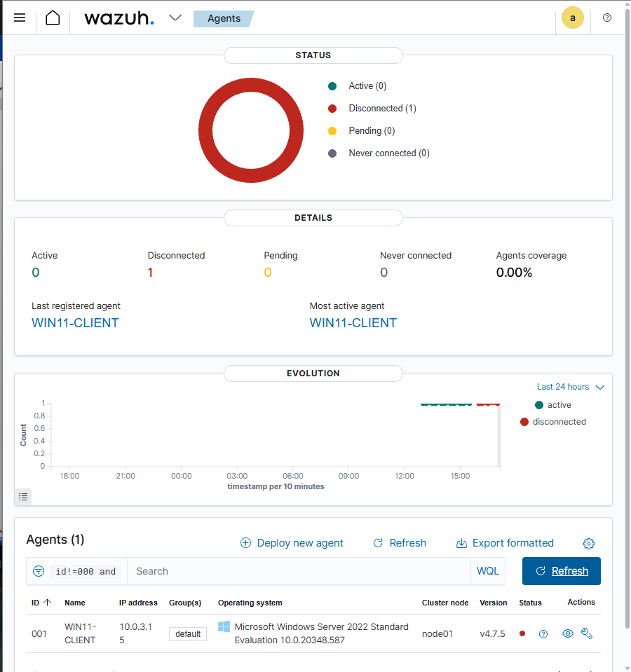Screen dimensions: 631x672
Task: Click the red status dot for agent 001
Action: click(x=522, y=633)
